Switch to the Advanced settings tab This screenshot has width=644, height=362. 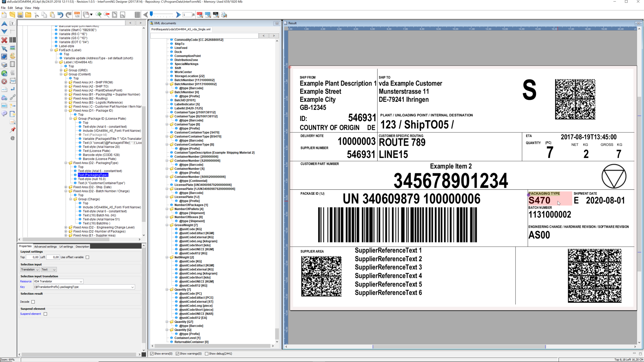click(x=45, y=246)
